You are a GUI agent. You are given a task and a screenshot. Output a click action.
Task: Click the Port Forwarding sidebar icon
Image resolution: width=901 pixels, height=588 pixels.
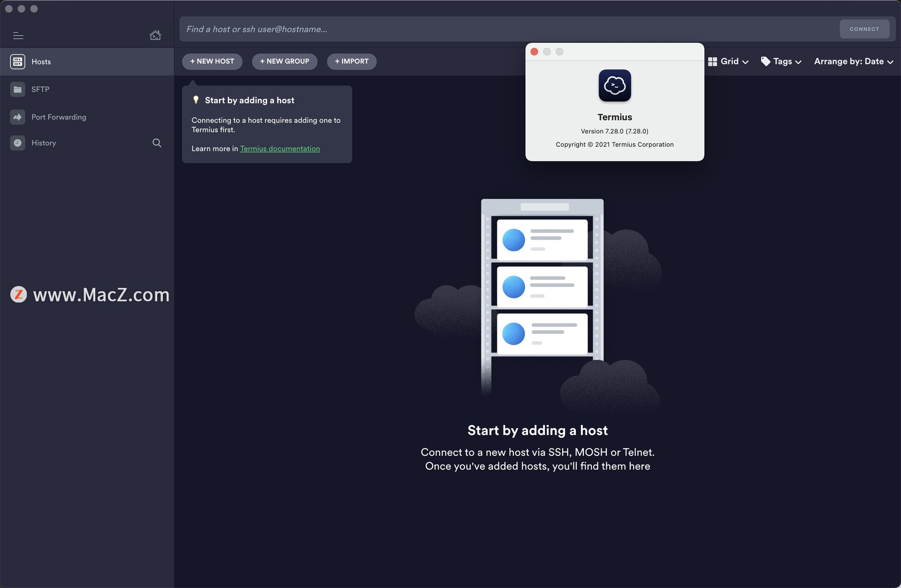click(18, 117)
